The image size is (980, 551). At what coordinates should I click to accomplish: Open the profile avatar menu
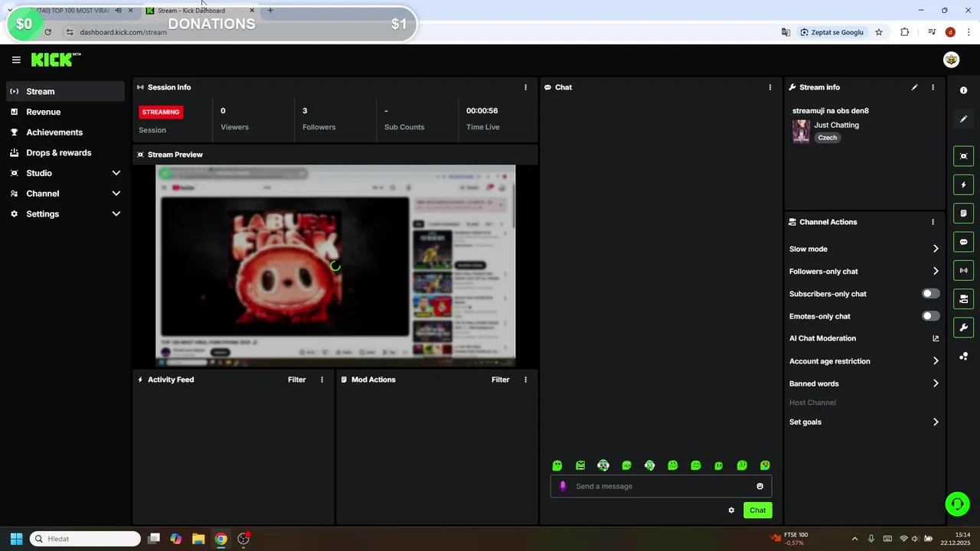952,60
